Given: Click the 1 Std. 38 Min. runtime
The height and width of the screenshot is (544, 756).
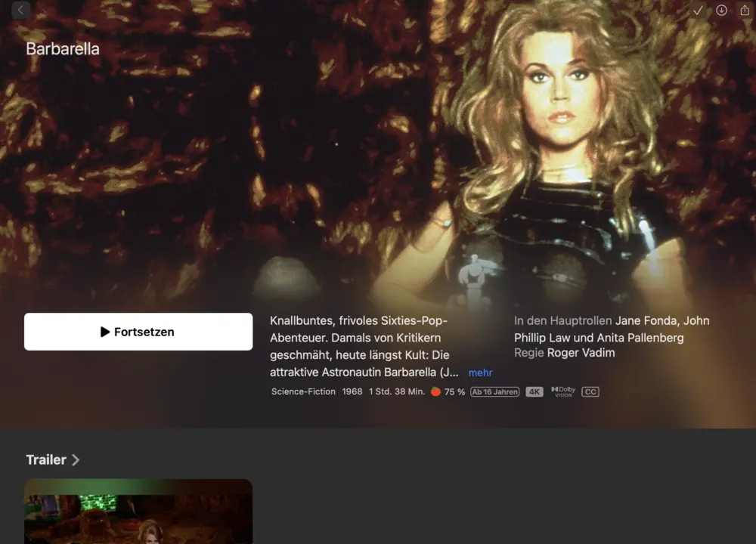Looking at the screenshot, I should (x=397, y=391).
